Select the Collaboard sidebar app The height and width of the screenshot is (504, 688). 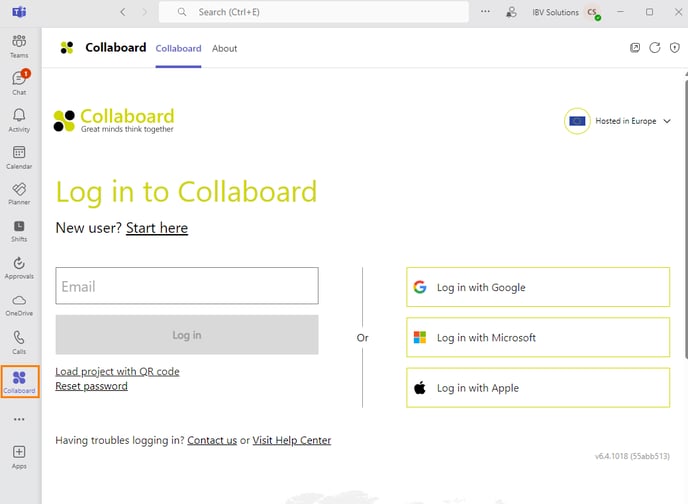click(x=20, y=382)
